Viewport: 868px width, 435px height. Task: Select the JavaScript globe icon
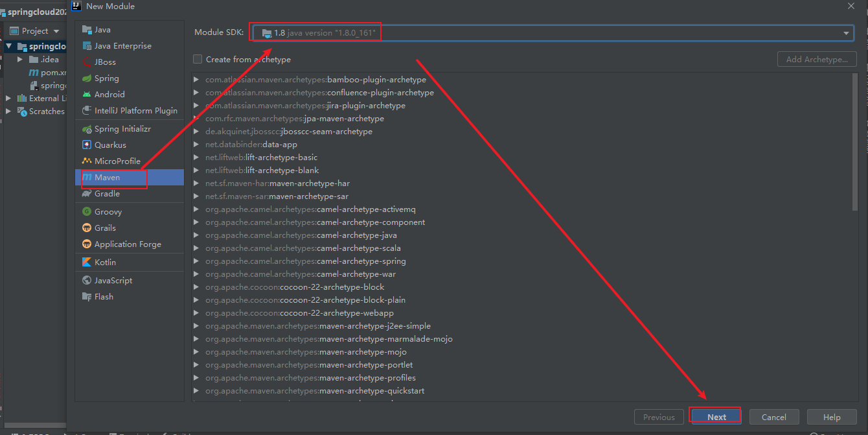(x=87, y=281)
